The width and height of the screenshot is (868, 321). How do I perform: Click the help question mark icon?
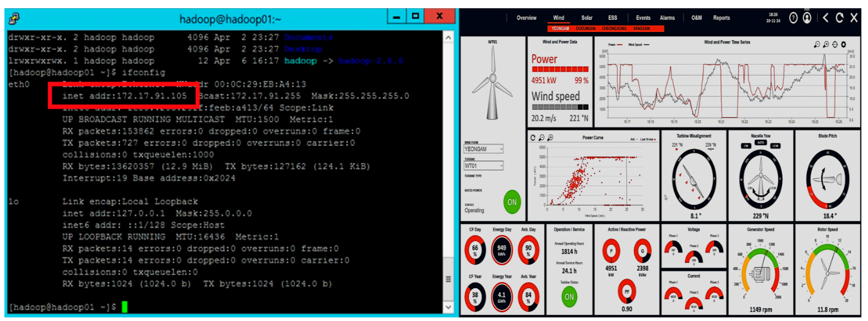point(793,18)
